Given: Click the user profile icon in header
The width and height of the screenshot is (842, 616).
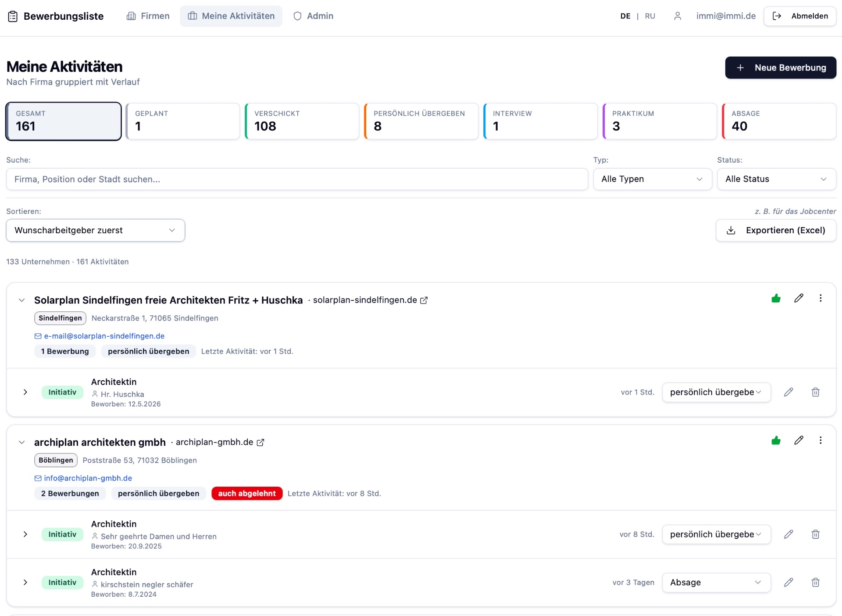Looking at the screenshot, I should [678, 16].
